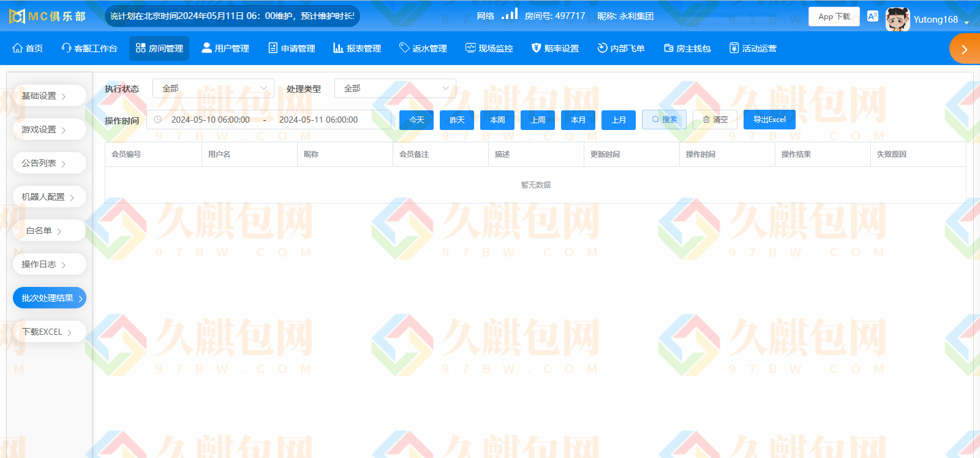The image size is (980, 458).
Task: Open the 执行状态 dropdown
Action: tap(213, 88)
